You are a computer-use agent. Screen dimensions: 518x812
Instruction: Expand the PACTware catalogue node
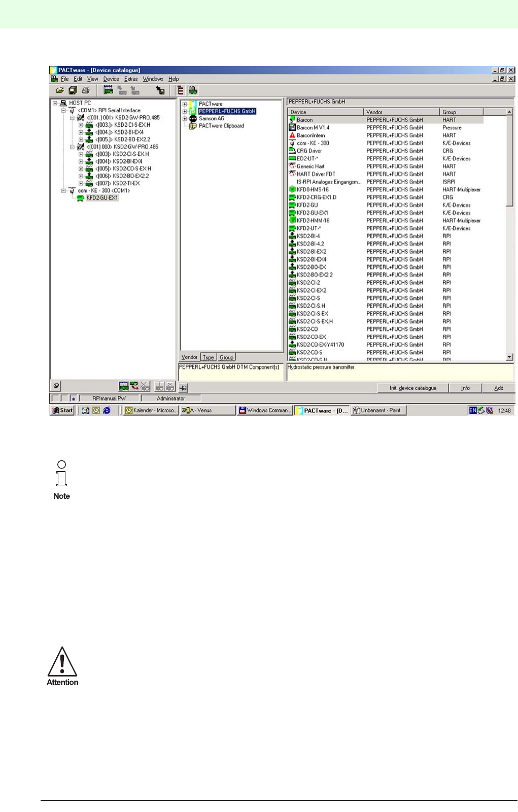[x=185, y=104]
